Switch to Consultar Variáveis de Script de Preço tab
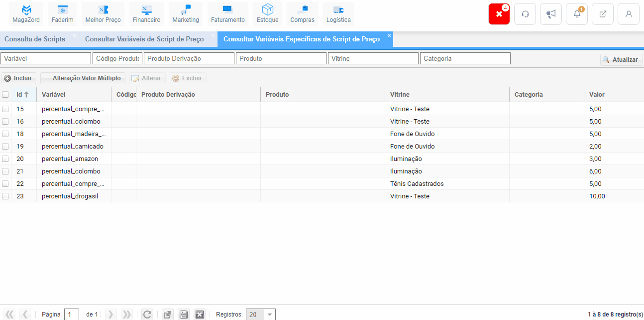Screen dimensions: 644x320 pyautogui.click(x=144, y=39)
